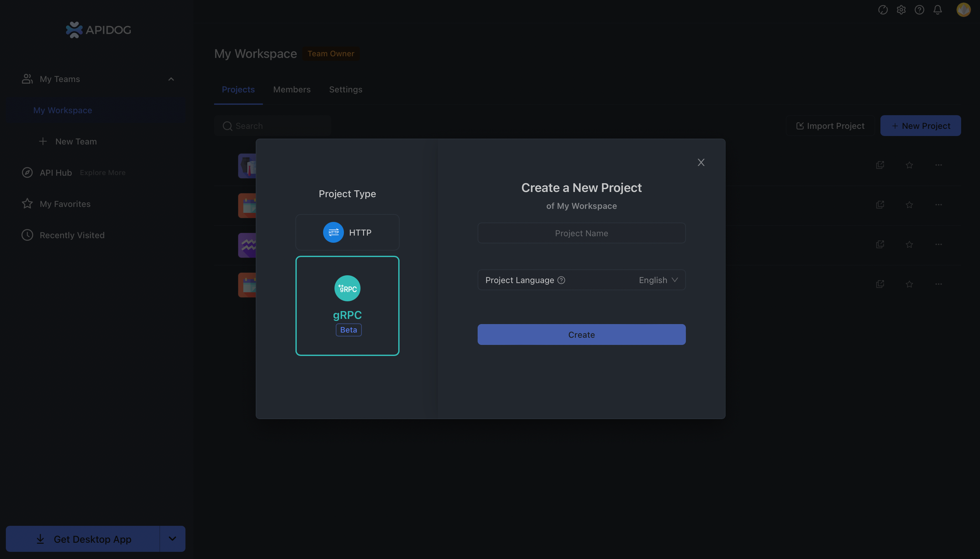980x559 pixels.
Task: Open more options for the third project
Action: (939, 245)
